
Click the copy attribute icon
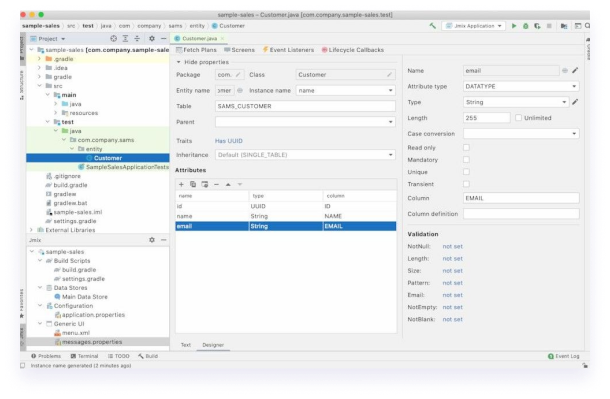193,184
